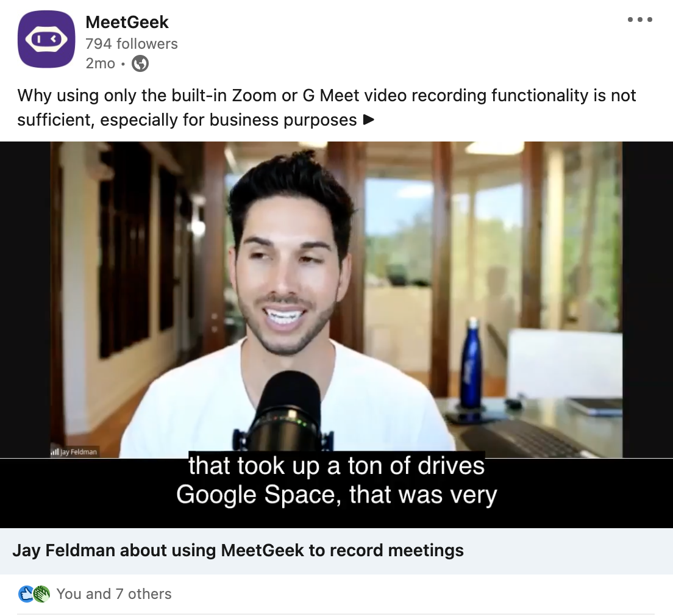Click subtitle line 'that took up a ton of drives'

pyautogui.click(x=336, y=465)
